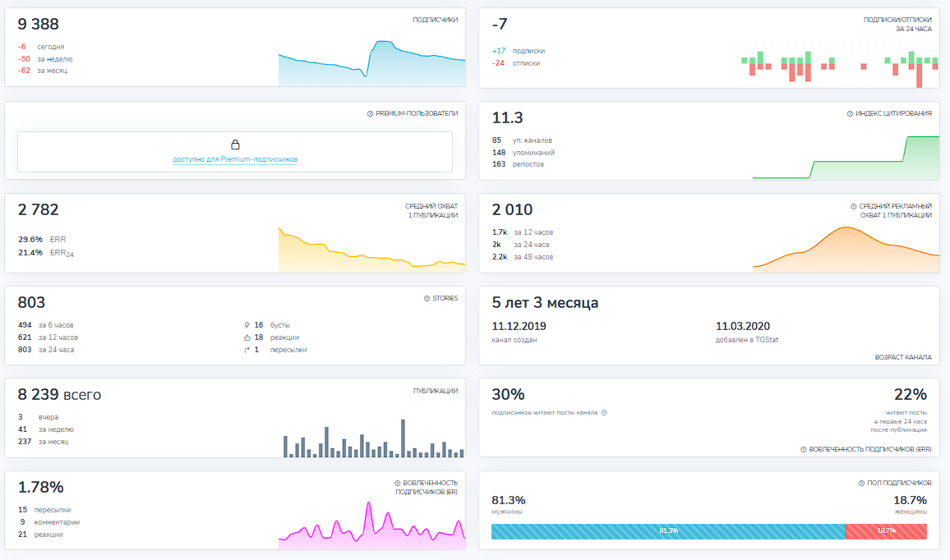Click the TGStat added date 11.03.2020
The image size is (950, 560).
click(x=743, y=326)
